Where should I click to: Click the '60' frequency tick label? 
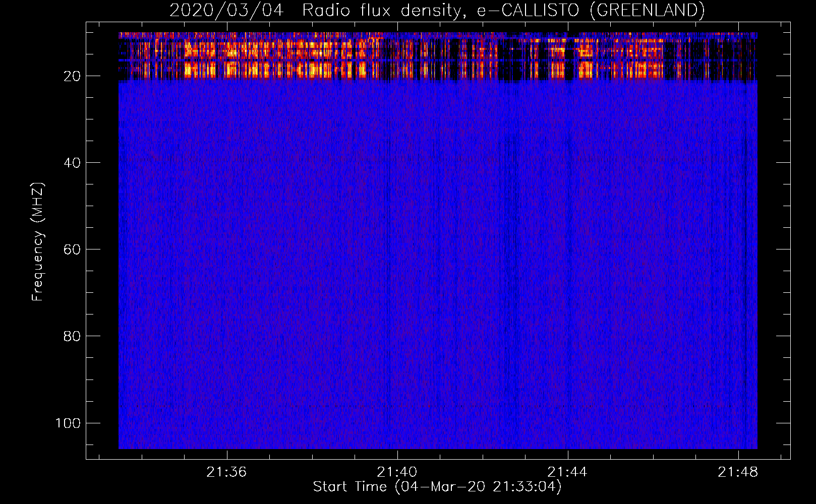pyautogui.click(x=72, y=249)
